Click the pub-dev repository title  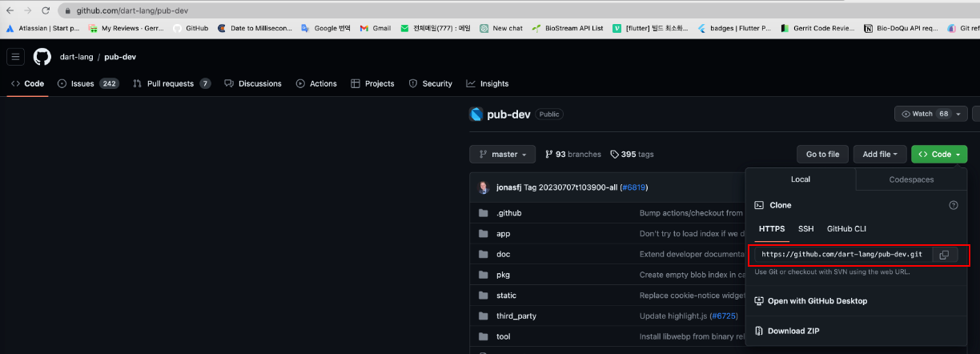coord(508,114)
